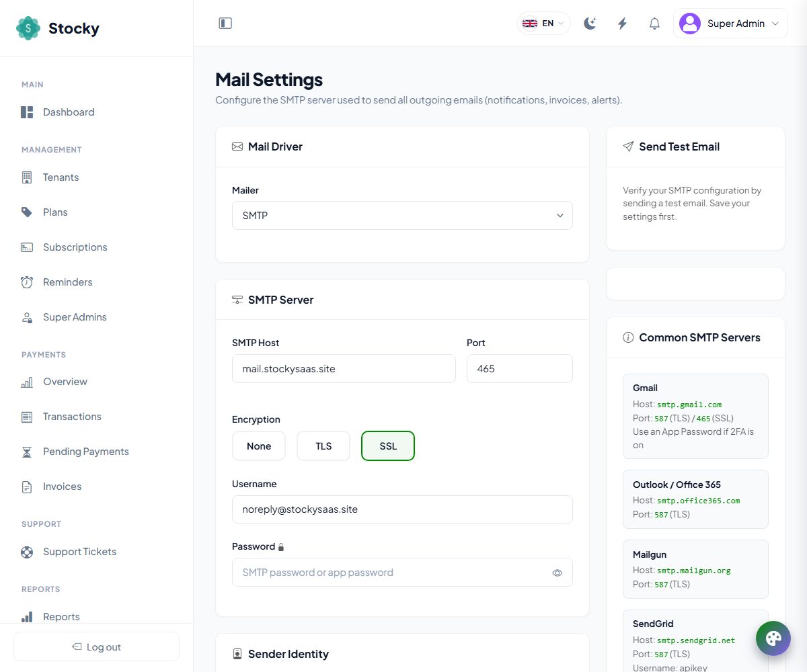
Task: Click the Reminders alarm clock icon
Action: coord(27,282)
